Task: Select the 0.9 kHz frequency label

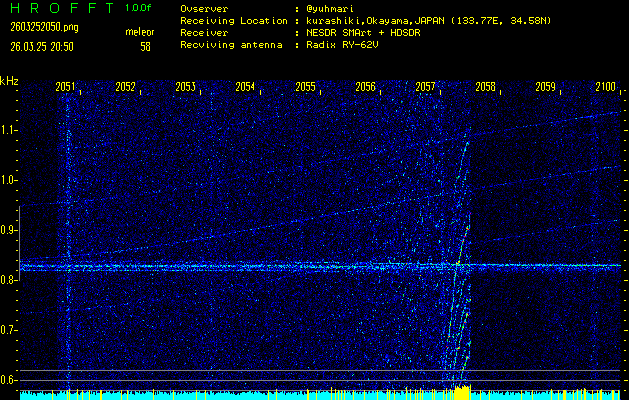Action: 9,230
